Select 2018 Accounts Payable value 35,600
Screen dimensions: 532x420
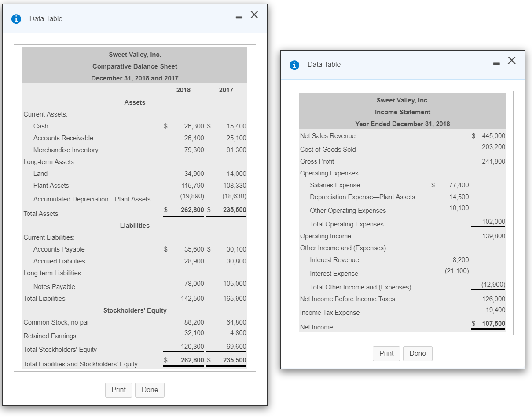pos(194,249)
